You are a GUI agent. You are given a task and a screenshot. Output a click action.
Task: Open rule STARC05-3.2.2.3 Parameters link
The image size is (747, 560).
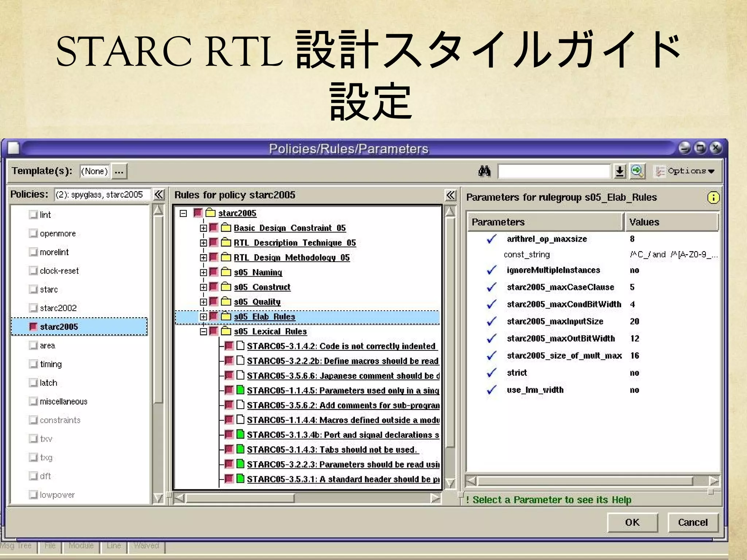[343, 464]
